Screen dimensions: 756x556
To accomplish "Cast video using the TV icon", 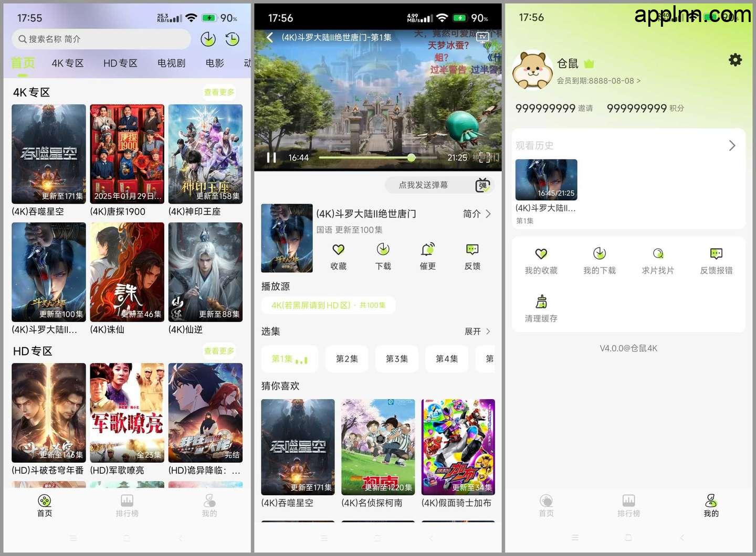I will click(x=482, y=37).
